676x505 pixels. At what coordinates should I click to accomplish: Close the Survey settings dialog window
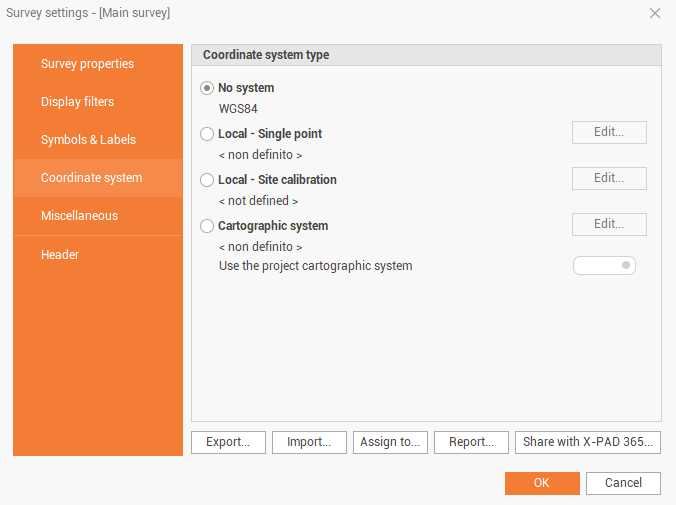pyautogui.click(x=655, y=13)
